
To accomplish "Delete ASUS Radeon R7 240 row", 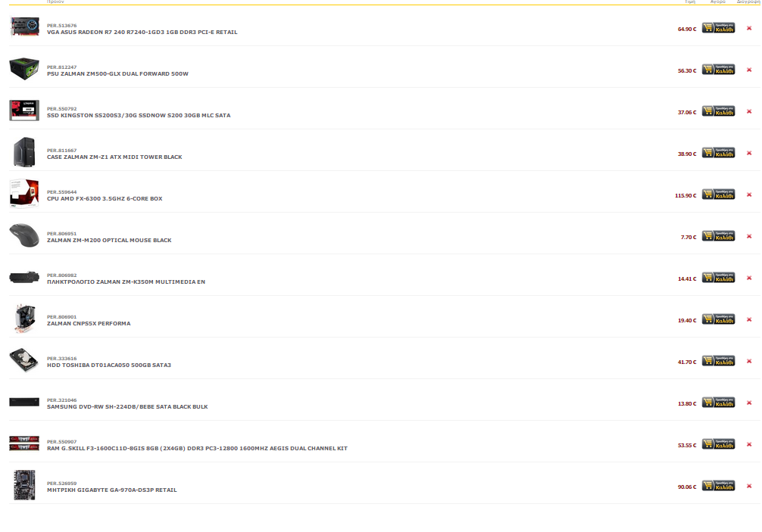I will pyautogui.click(x=749, y=28).
